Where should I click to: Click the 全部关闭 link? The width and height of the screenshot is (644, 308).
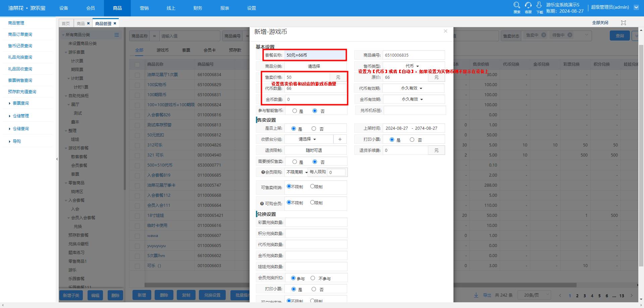click(600, 23)
